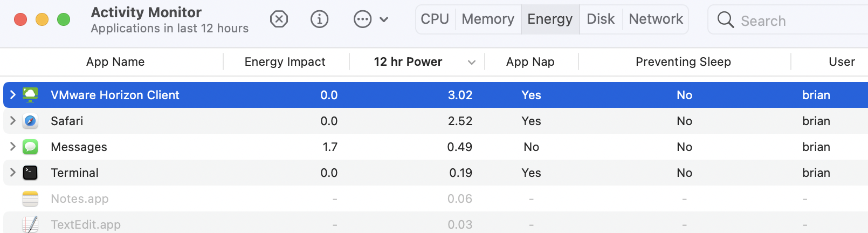Click the VMware Horizon Client app icon

coord(30,95)
